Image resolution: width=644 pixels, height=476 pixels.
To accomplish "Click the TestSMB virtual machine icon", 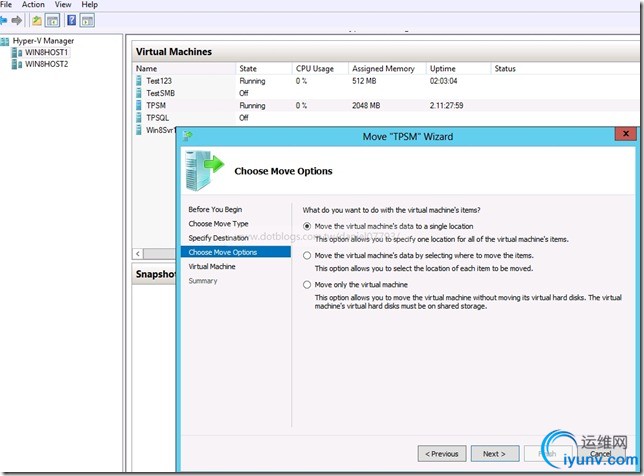I will click(139, 93).
